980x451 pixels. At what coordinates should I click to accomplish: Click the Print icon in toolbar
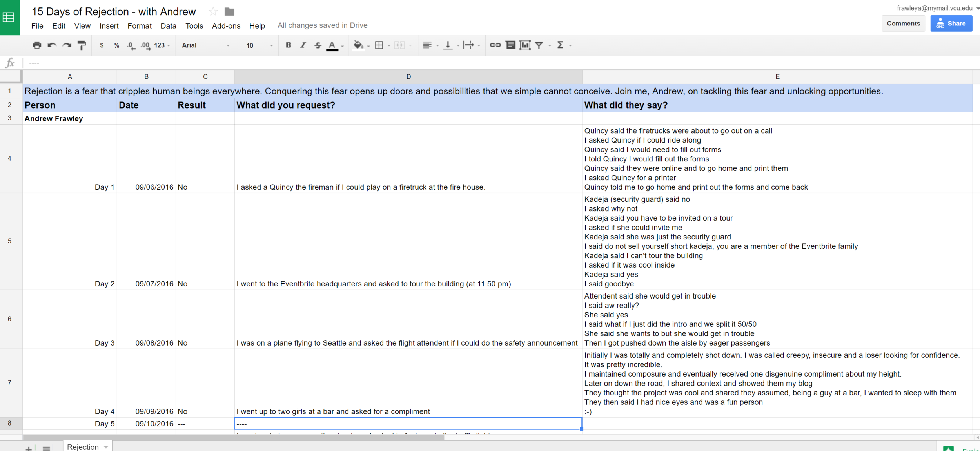pos(37,45)
